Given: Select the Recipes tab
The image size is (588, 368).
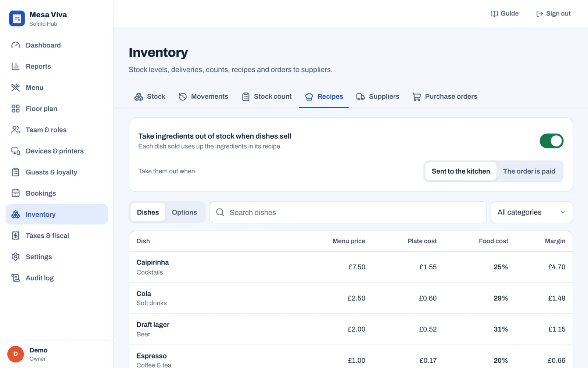Looking at the screenshot, I should point(324,97).
